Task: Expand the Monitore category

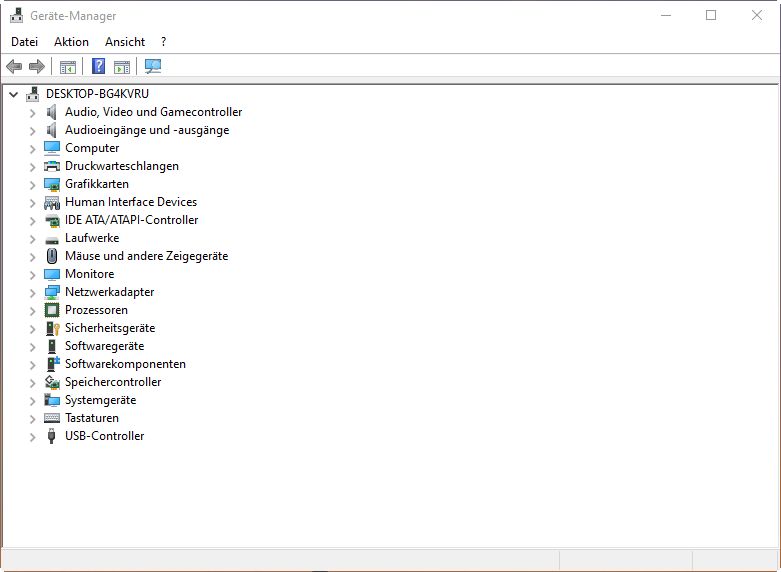Action: (32, 275)
